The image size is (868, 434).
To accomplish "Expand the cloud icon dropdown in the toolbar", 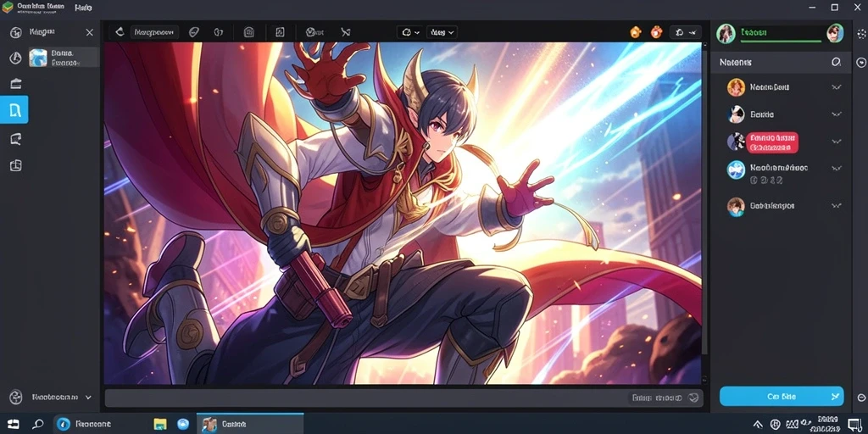I will click(x=410, y=32).
